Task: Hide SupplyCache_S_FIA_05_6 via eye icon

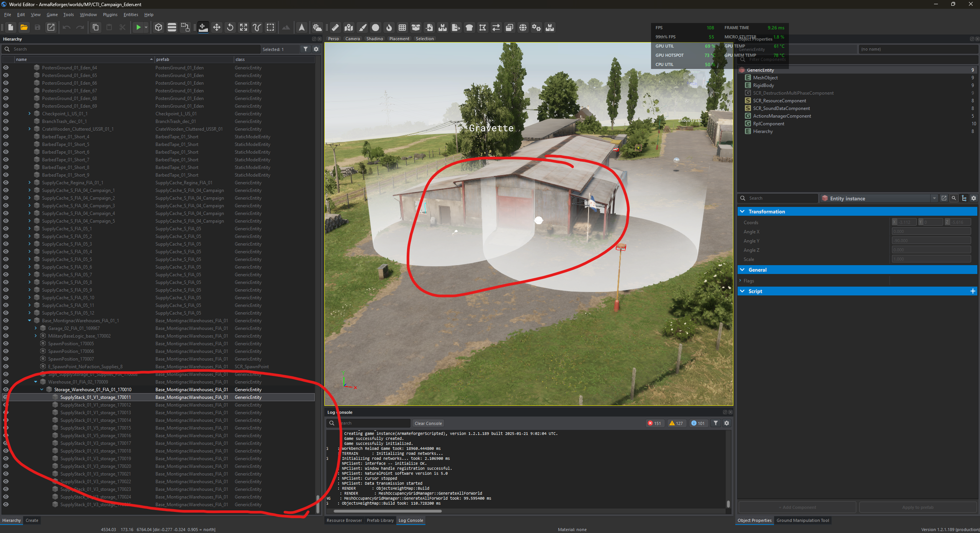Action: [x=6, y=267]
